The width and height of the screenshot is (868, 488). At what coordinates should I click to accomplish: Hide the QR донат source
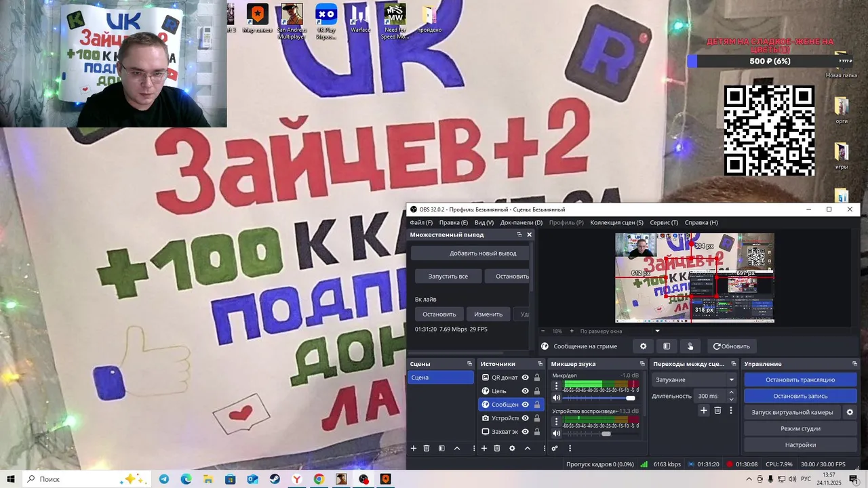[x=525, y=378]
